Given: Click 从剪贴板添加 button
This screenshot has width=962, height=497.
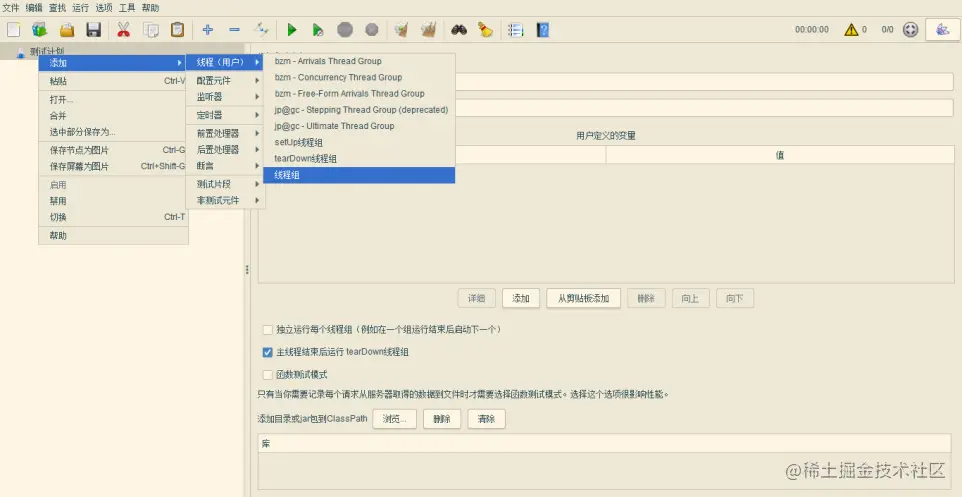Looking at the screenshot, I should [x=583, y=299].
